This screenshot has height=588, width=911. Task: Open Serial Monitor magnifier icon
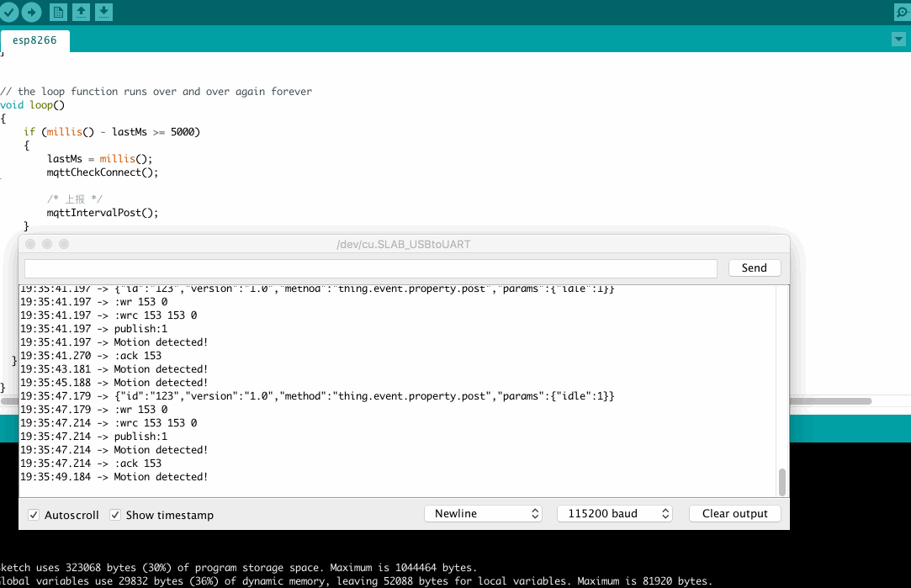point(901,13)
